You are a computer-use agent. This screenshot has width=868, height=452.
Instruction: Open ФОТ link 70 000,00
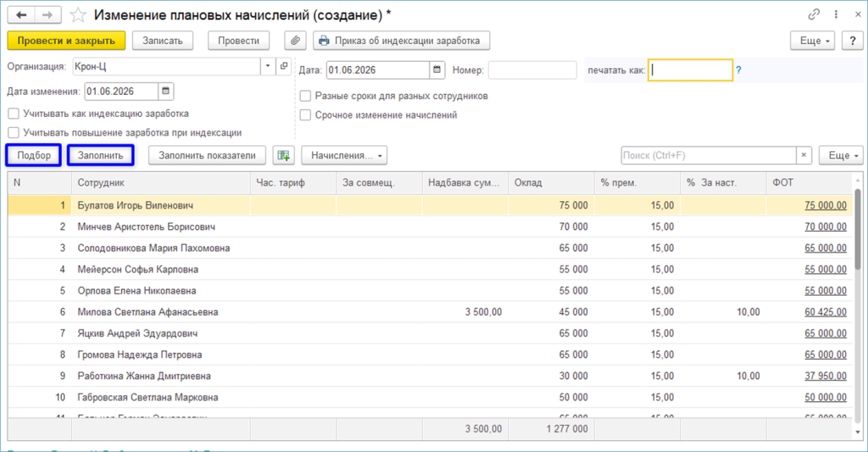coord(826,226)
